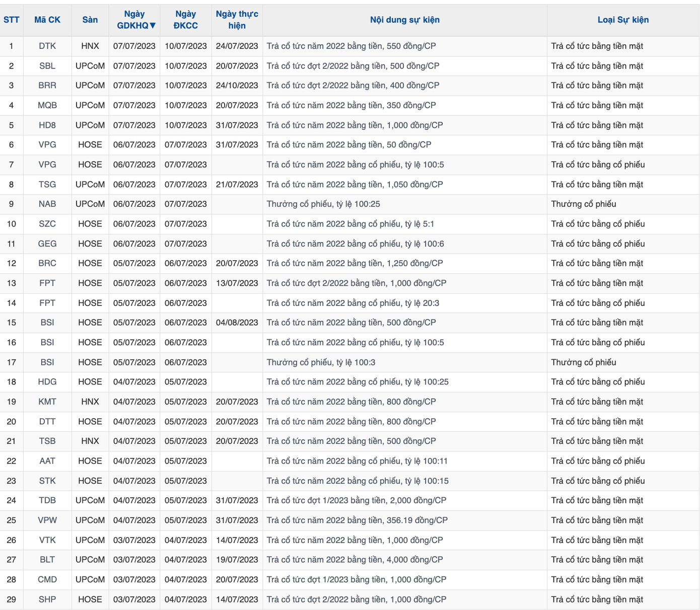The height and width of the screenshot is (610, 700).
Task: Click the Ngày thực hiện column header
Action: (237, 20)
